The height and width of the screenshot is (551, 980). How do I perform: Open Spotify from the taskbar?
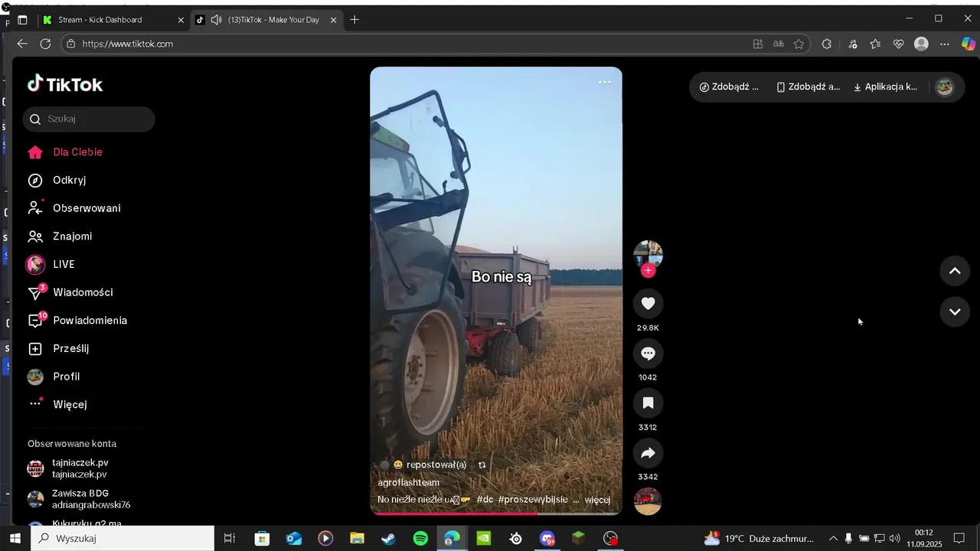[420, 539]
